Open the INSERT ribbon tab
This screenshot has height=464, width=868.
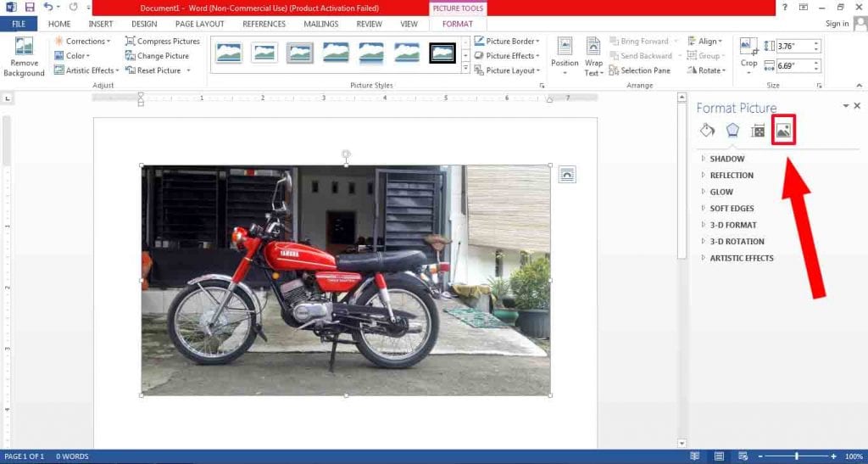100,24
